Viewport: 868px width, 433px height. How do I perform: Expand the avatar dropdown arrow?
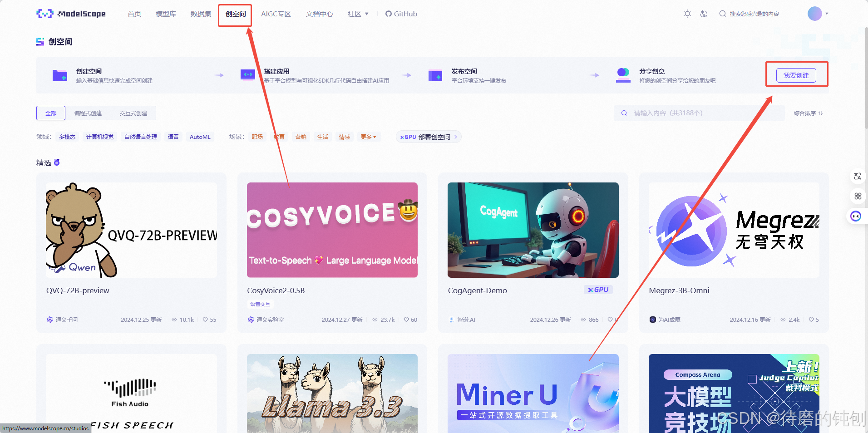827,14
